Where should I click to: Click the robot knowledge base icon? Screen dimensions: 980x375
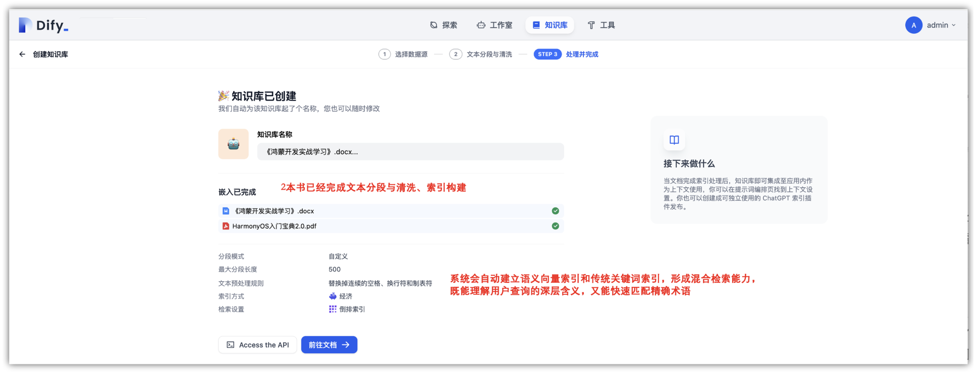pos(233,144)
